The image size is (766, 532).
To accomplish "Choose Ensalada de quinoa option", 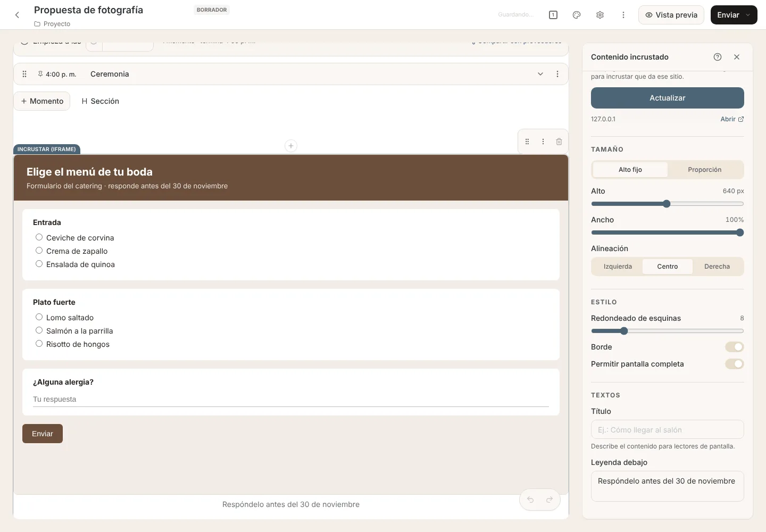I will click(39, 264).
